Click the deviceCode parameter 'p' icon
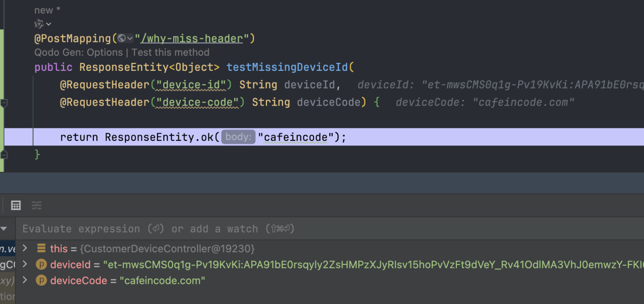 [x=41, y=281]
